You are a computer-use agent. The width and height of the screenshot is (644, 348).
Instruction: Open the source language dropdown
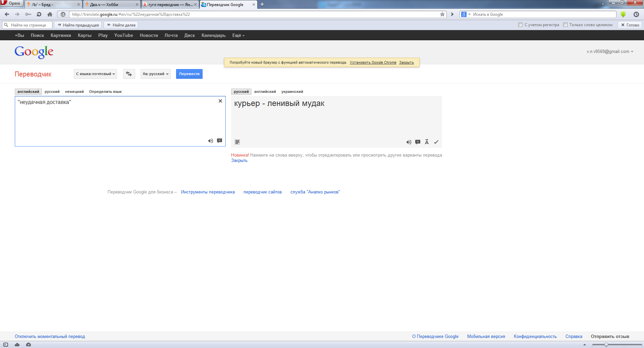pos(95,74)
